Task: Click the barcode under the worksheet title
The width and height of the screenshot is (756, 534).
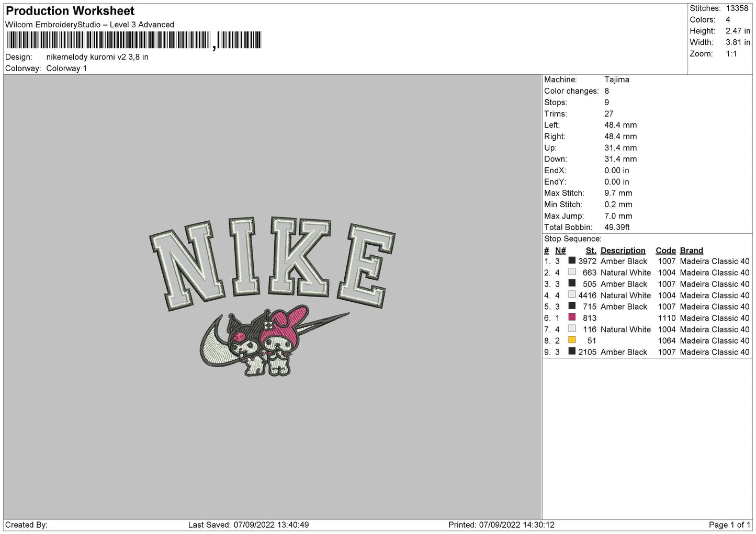Action: coord(134,40)
